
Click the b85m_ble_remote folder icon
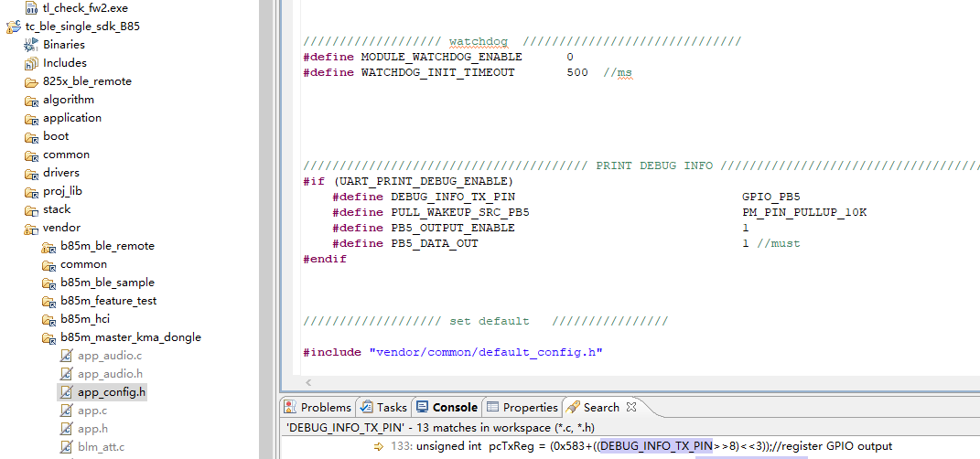click(x=48, y=246)
